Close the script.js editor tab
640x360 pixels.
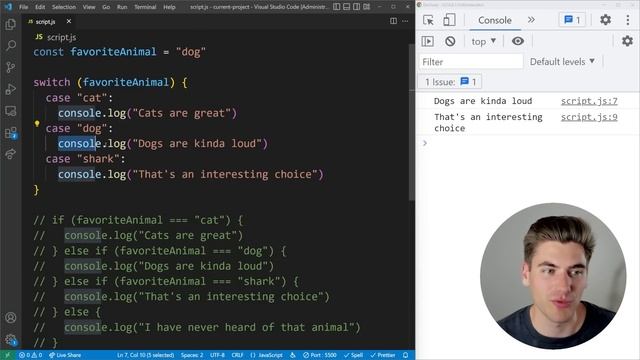point(69,21)
